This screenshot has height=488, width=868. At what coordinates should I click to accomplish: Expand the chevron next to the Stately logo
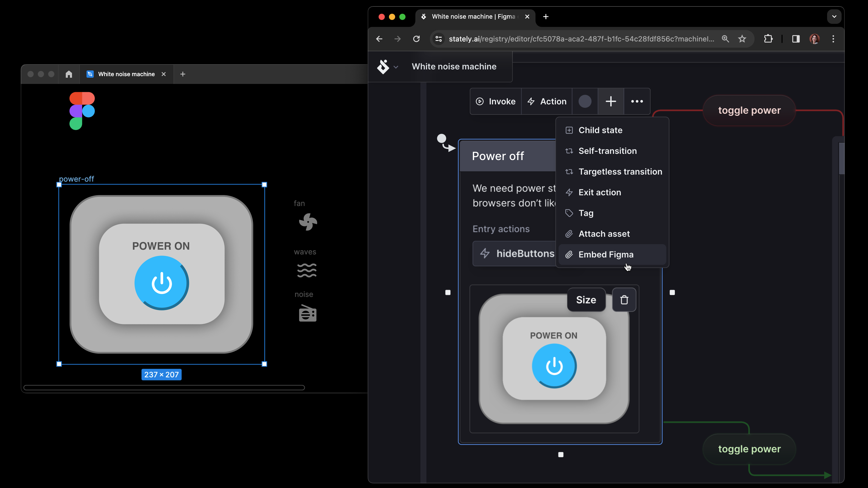point(396,67)
